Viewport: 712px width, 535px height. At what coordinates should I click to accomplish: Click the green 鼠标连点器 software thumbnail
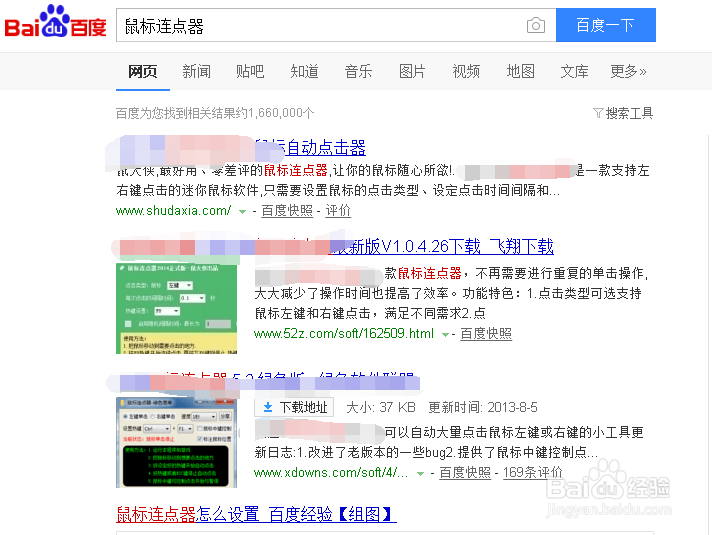click(177, 308)
